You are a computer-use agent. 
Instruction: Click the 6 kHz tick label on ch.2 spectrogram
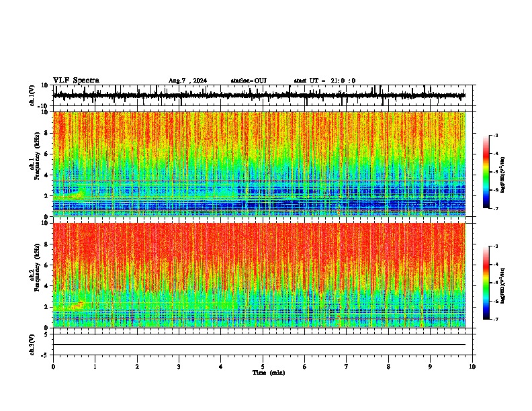(47, 265)
